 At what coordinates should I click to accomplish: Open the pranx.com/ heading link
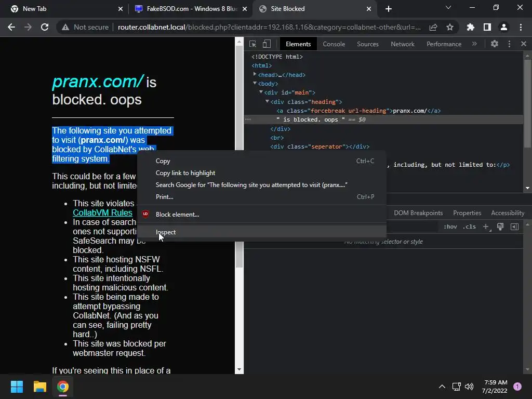98,82
